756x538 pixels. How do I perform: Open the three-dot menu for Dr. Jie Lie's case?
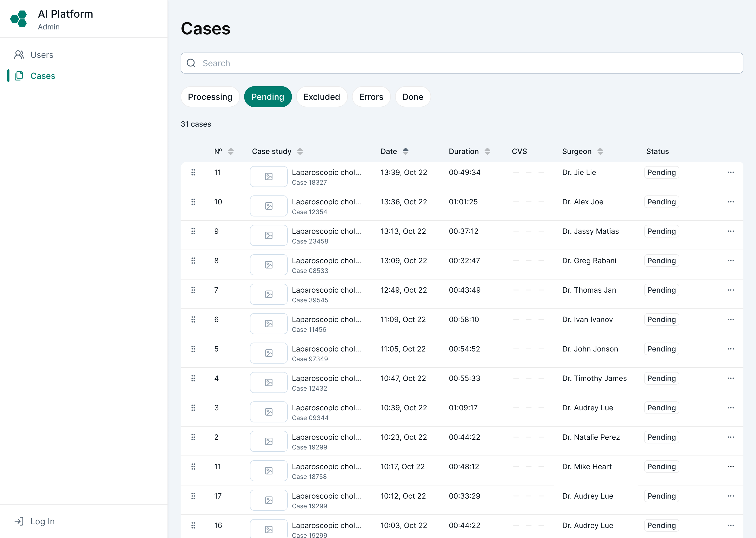click(x=731, y=172)
